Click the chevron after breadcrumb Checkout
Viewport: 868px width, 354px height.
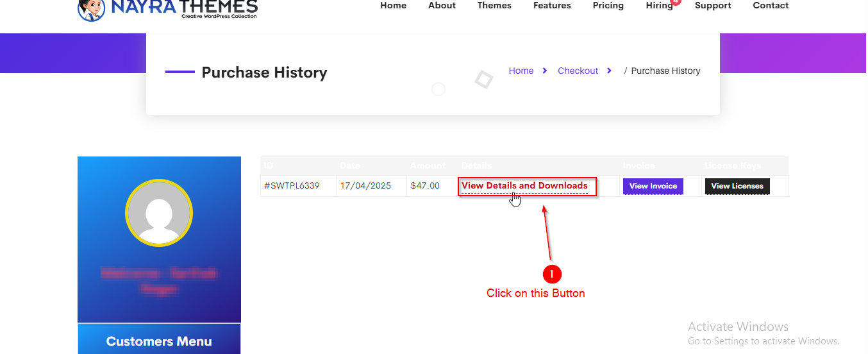[609, 71]
